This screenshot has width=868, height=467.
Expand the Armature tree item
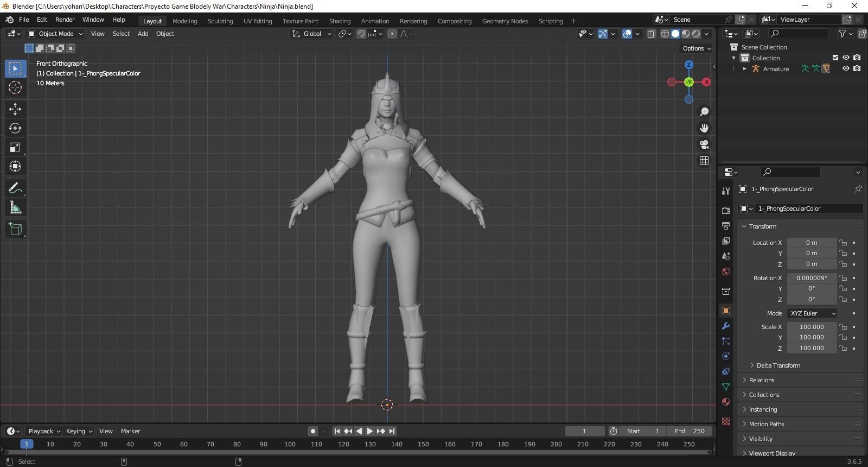(x=745, y=69)
